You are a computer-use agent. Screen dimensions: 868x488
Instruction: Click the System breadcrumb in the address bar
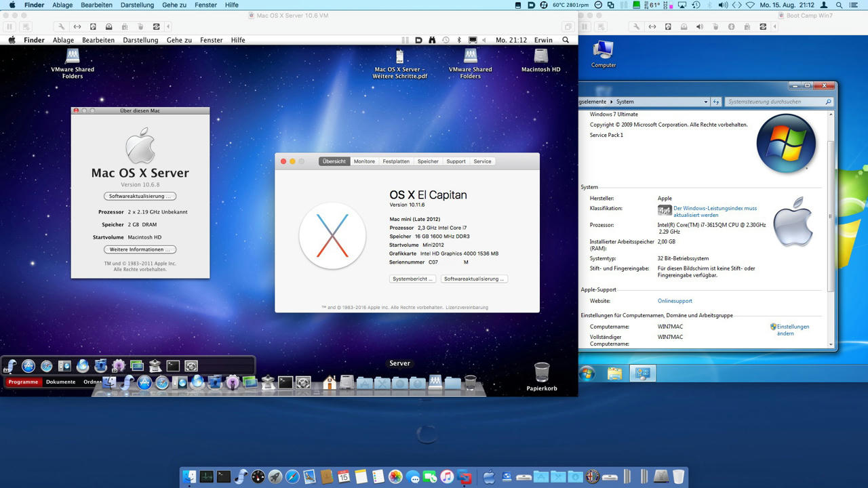click(x=625, y=102)
